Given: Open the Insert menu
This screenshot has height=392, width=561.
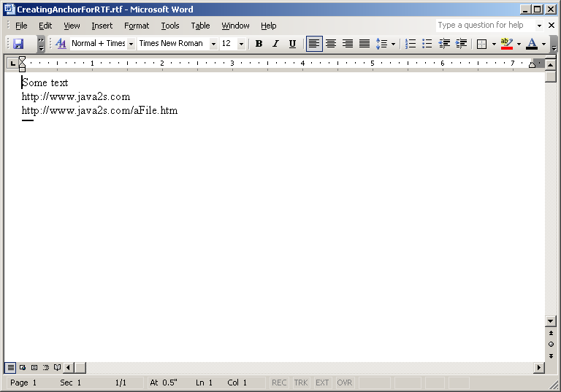Looking at the screenshot, I should pos(102,26).
